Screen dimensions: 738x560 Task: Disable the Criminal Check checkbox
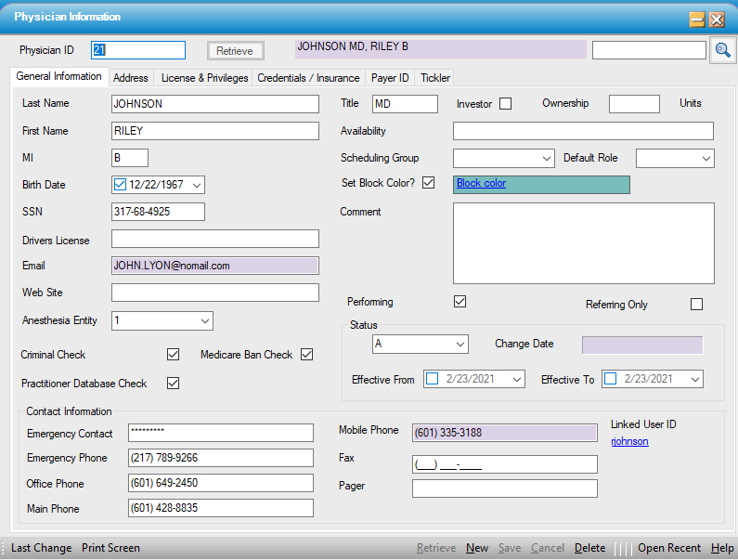coord(173,355)
